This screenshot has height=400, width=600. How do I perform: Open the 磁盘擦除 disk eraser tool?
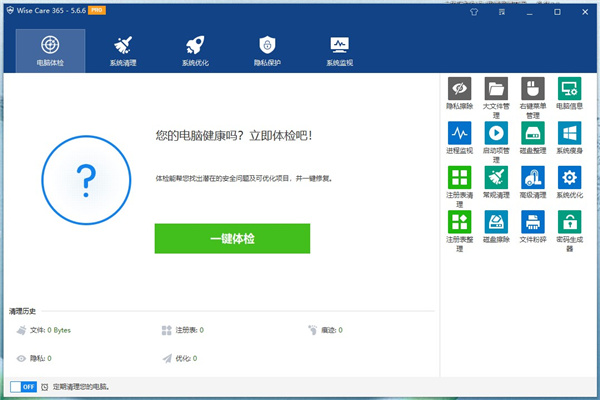point(496,224)
